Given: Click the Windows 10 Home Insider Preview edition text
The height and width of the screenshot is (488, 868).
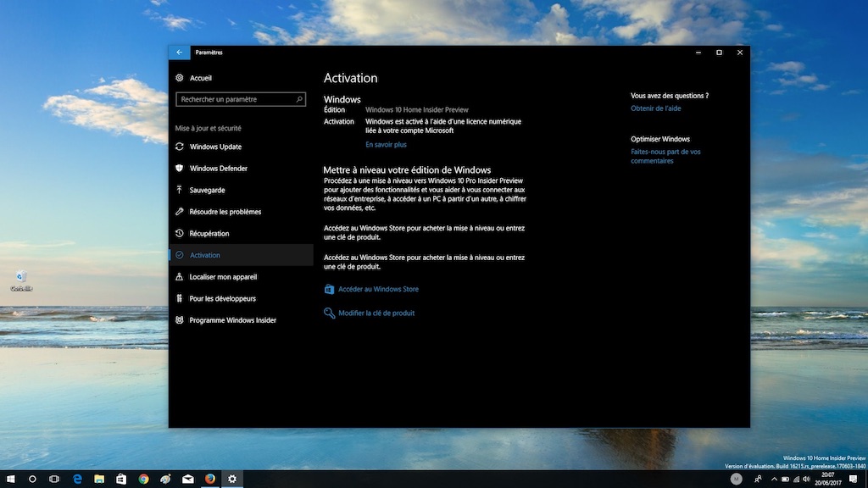Looking at the screenshot, I should pyautogui.click(x=417, y=110).
